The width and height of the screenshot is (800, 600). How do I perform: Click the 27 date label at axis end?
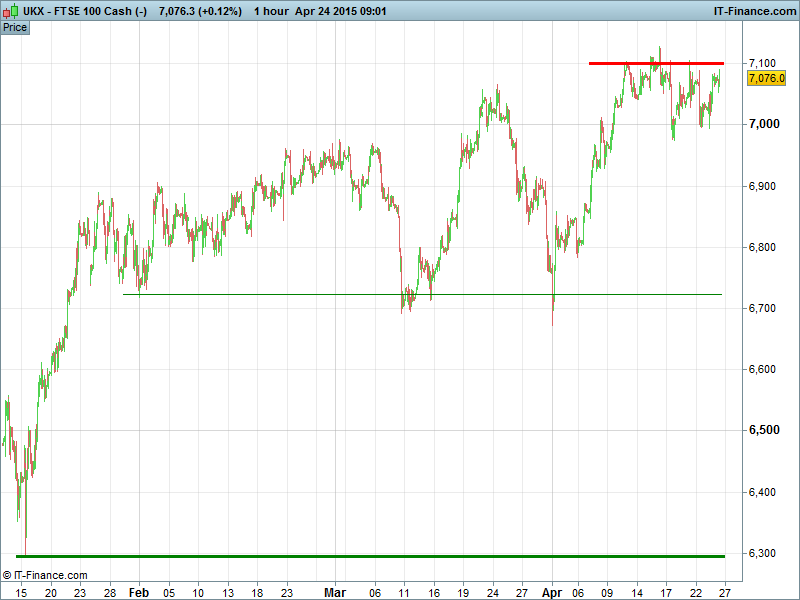coord(724,592)
